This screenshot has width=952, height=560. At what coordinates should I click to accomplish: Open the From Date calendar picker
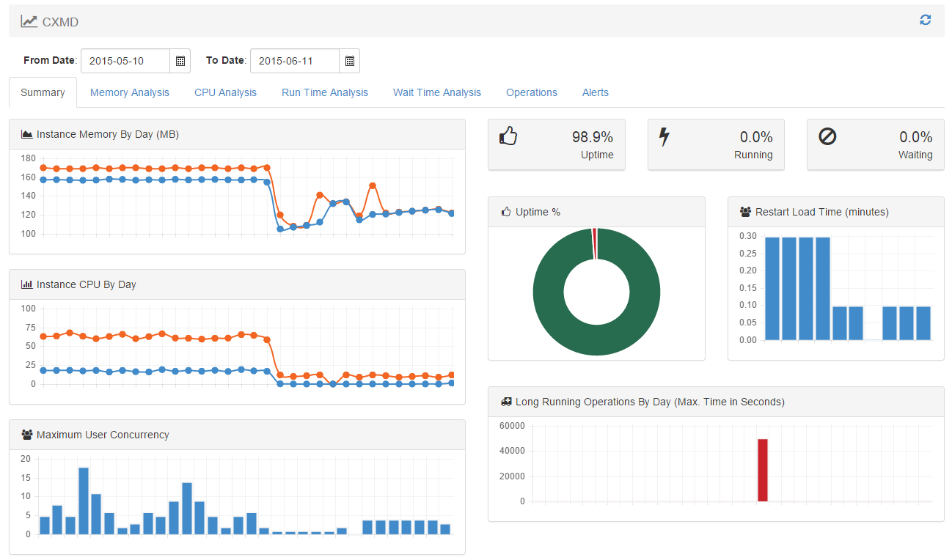(180, 61)
